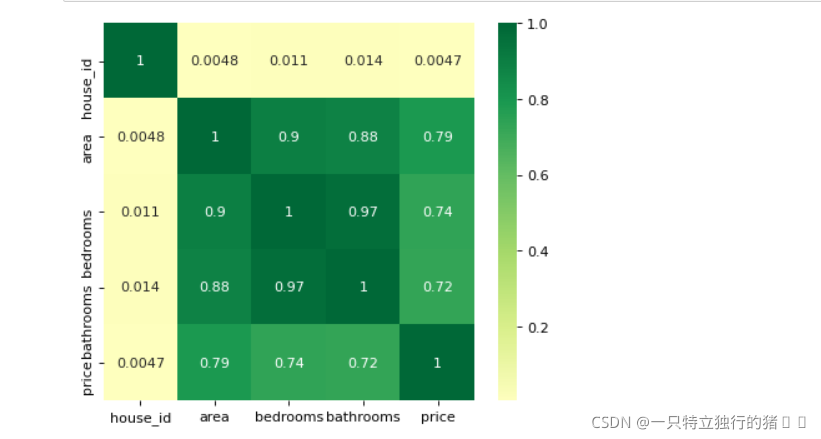This screenshot has height=439, width=821.
Task: Click the dark green top of the colorbar
Action: point(507,31)
